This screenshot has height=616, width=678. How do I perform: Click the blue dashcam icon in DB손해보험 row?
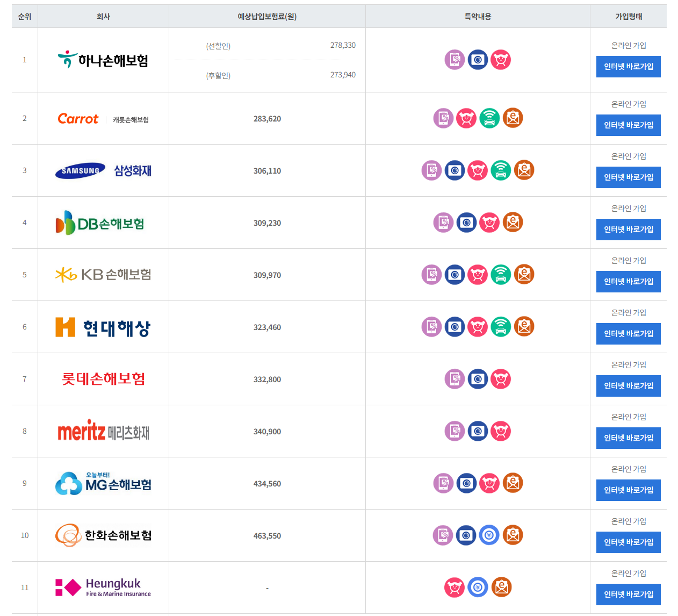pyautogui.click(x=466, y=223)
